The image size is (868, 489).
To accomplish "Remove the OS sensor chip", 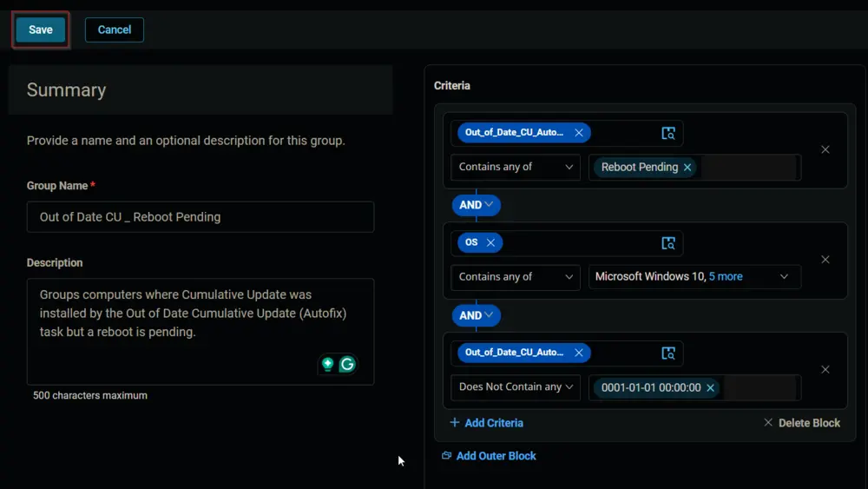I will (490, 242).
